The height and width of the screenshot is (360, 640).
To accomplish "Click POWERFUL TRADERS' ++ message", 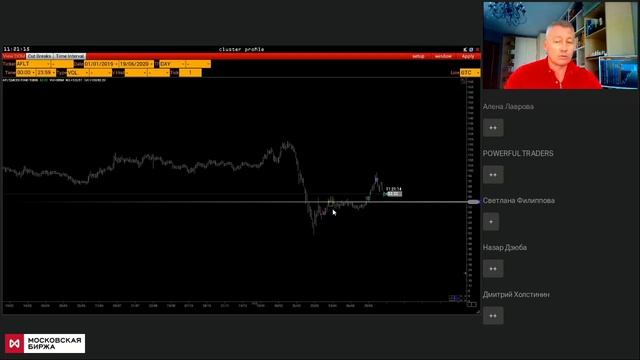I will [x=493, y=175].
